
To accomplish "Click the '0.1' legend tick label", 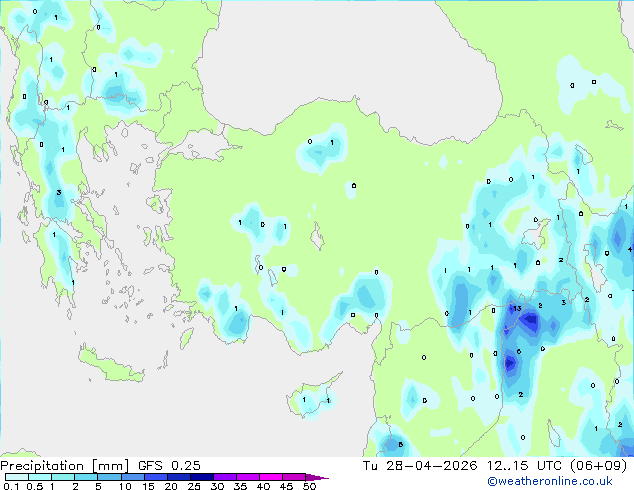I will point(11,486).
